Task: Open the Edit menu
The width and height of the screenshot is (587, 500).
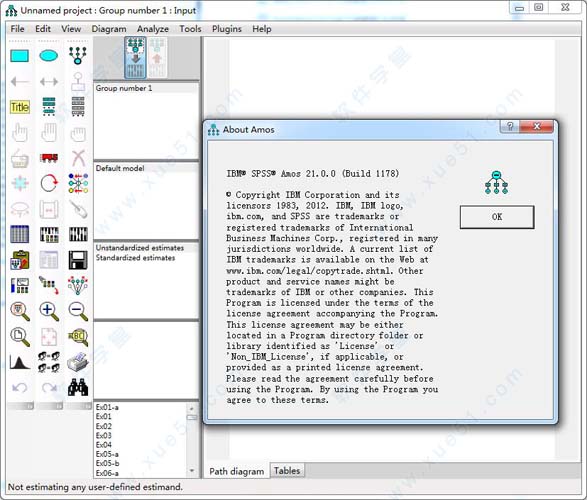Action: click(x=43, y=29)
